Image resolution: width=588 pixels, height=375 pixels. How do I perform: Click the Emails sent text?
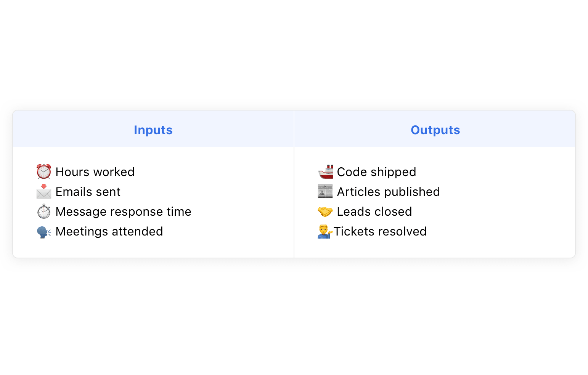88,192
